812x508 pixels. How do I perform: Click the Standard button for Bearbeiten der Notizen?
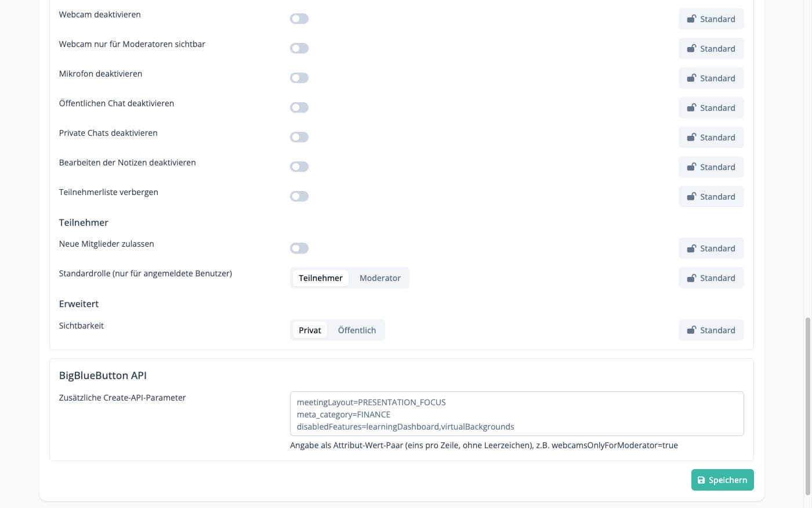tap(711, 167)
